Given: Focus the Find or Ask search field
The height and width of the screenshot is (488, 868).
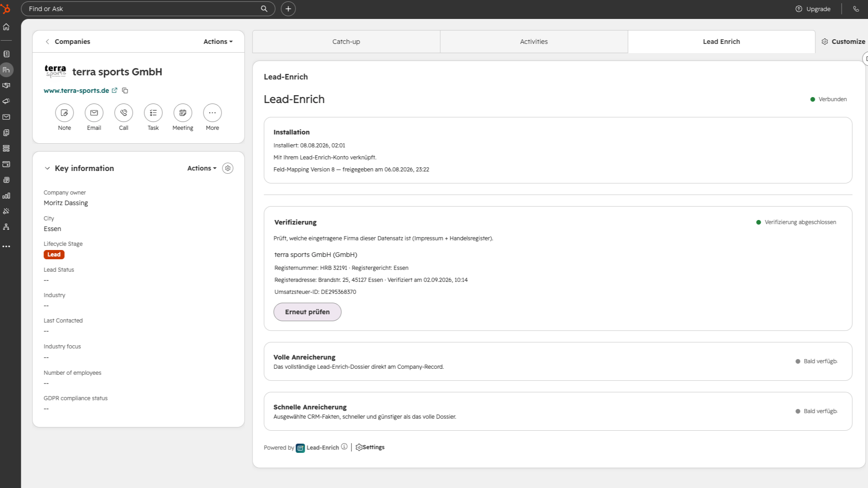Looking at the screenshot, I should 148,9.
